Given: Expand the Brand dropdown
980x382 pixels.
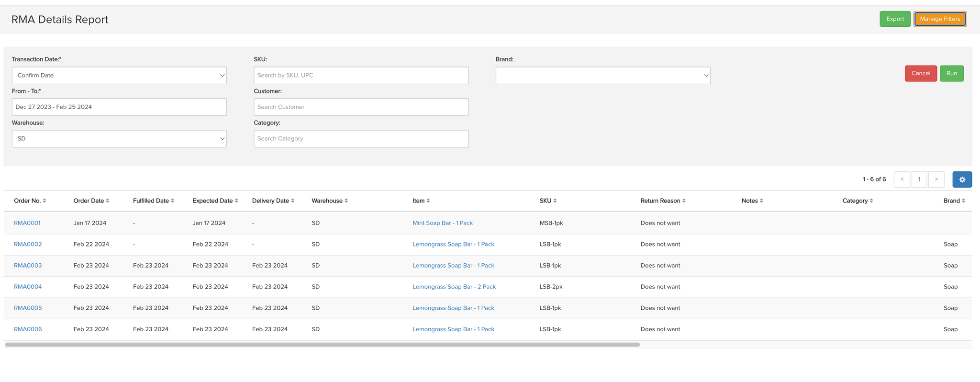Looking at the screenshot, I should pos(602,76).
